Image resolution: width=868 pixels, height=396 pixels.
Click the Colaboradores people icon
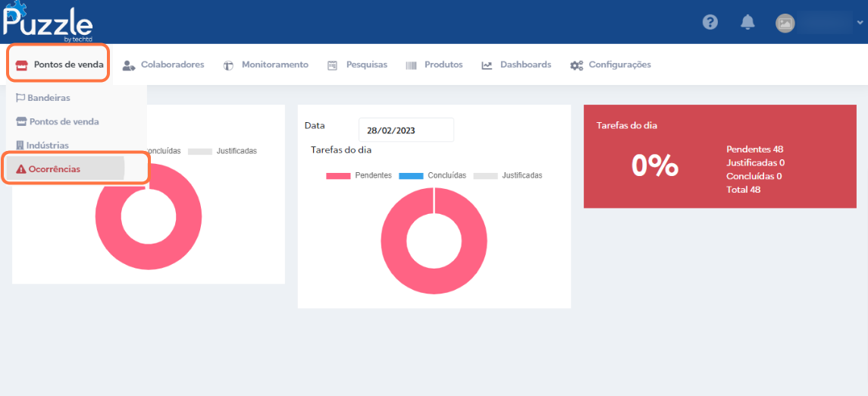tap(129, 65)
